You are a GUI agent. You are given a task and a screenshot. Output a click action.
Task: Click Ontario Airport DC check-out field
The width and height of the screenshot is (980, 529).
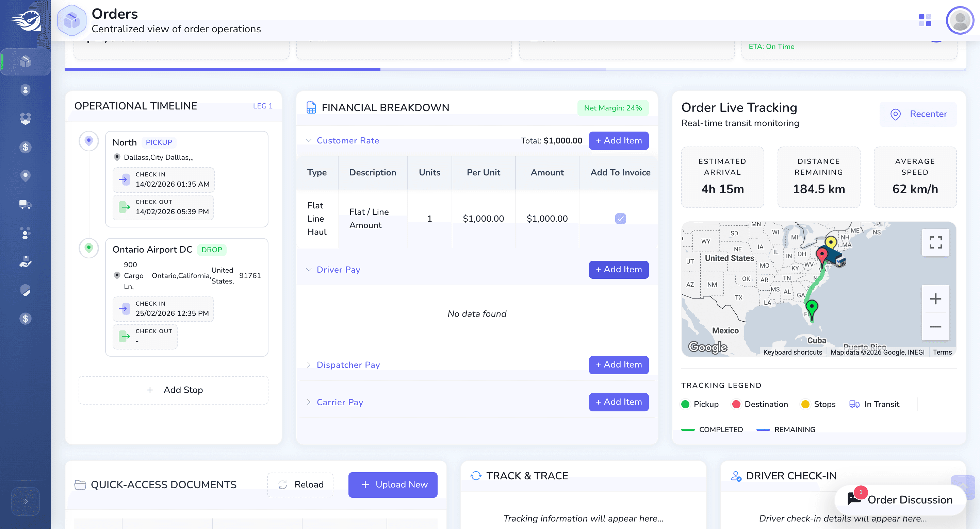(x=145, y=336)
